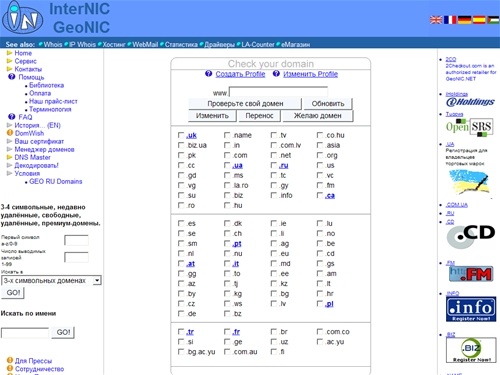Select the .de domain checkbox
The width and height of the screenshot is (500, 375).
pyautogui.click(x=181, y=313)
